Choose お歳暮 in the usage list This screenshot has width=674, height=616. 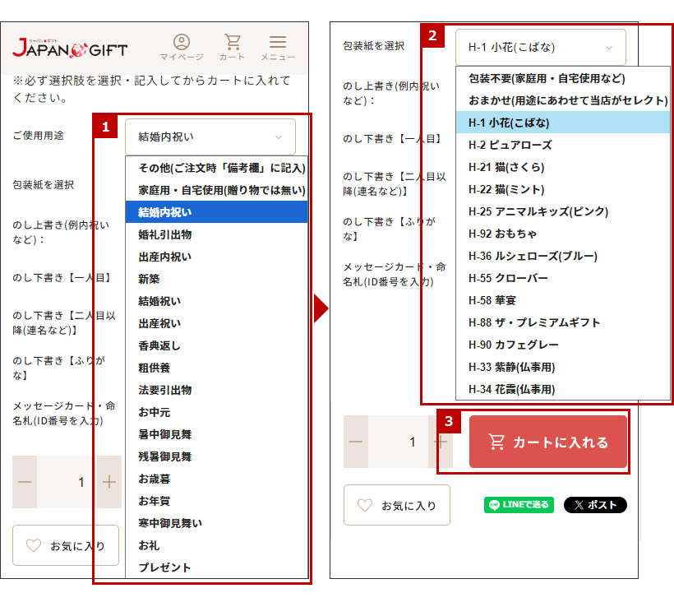[x=155, y=479]
